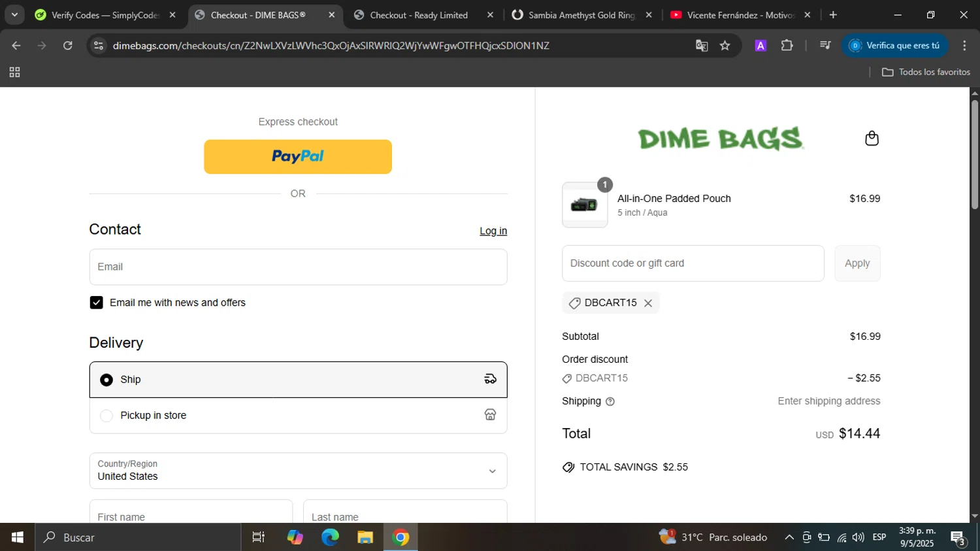Image resolution: width=980 pixels, height=551 pixels.
Task: Click the Windows taskbar search box
Action: point(138,537)
